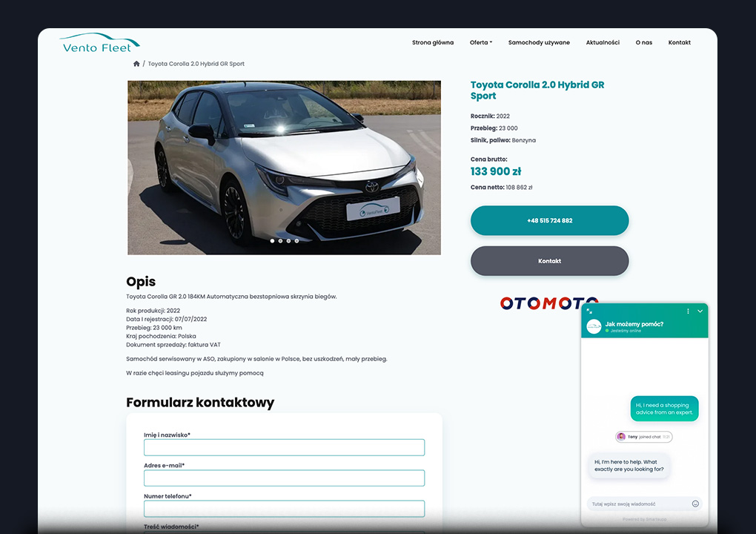
Task: Click the 'Cena brutto:' label
Action: click(489, 159)
